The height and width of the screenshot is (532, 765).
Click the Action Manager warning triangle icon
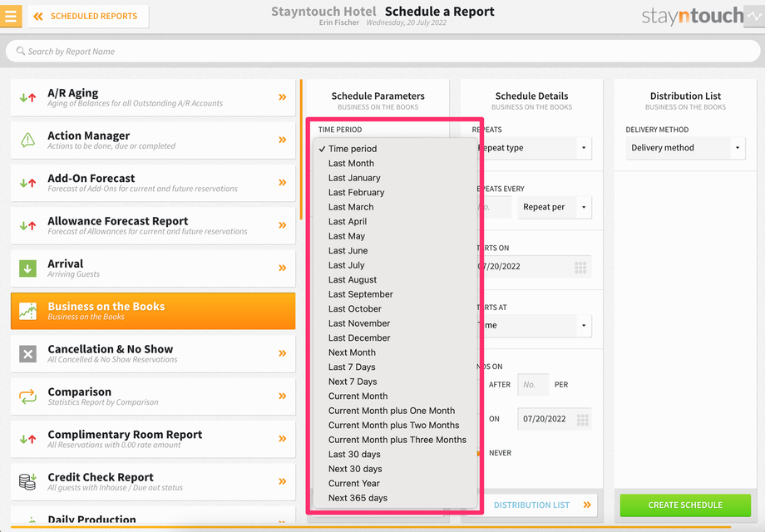point(27,140)
